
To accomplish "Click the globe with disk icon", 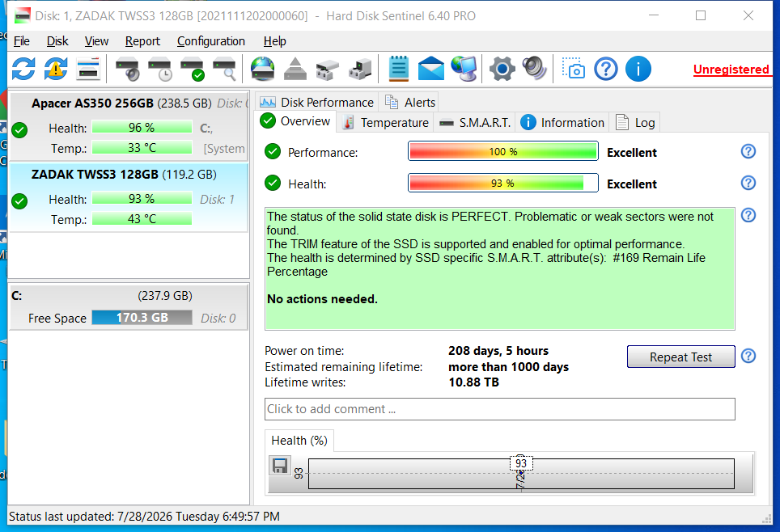I will pyautogui.click(x=263, y=69).
